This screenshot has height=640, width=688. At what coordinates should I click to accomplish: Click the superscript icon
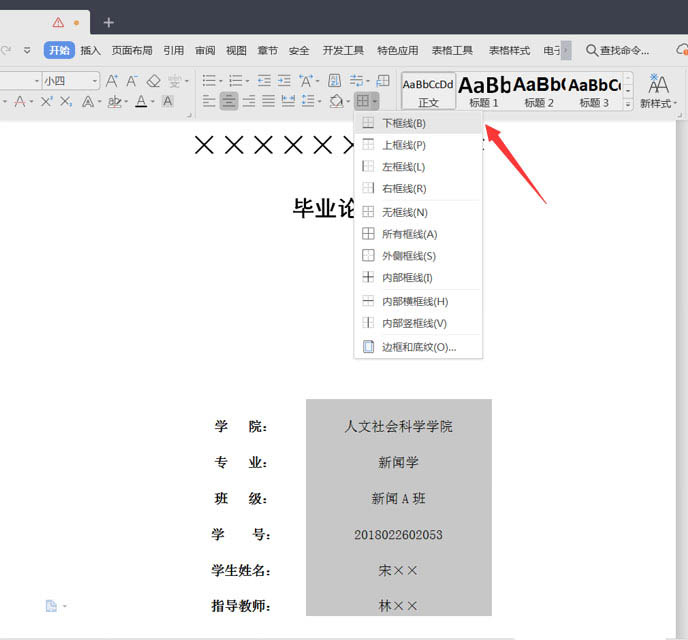pyautogui.click(x=46, y=101)
